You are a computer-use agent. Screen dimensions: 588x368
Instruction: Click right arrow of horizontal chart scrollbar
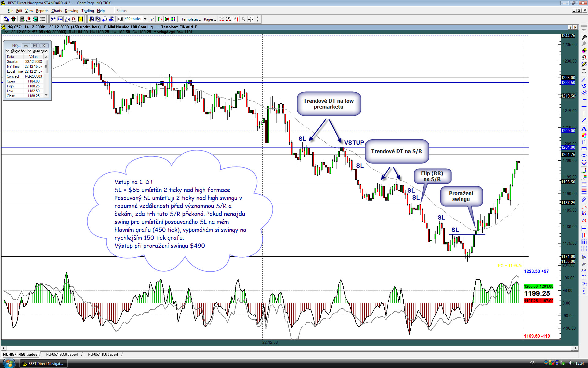576,348
